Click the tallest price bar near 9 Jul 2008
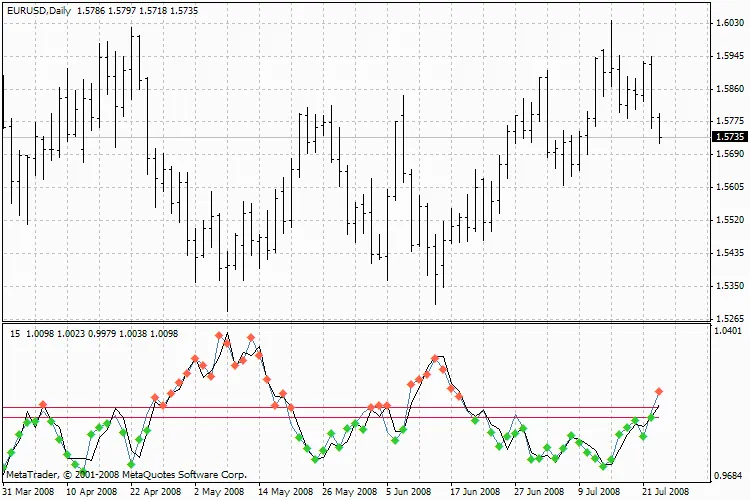The width and height of the screenshot is (750, 500). 611,60
